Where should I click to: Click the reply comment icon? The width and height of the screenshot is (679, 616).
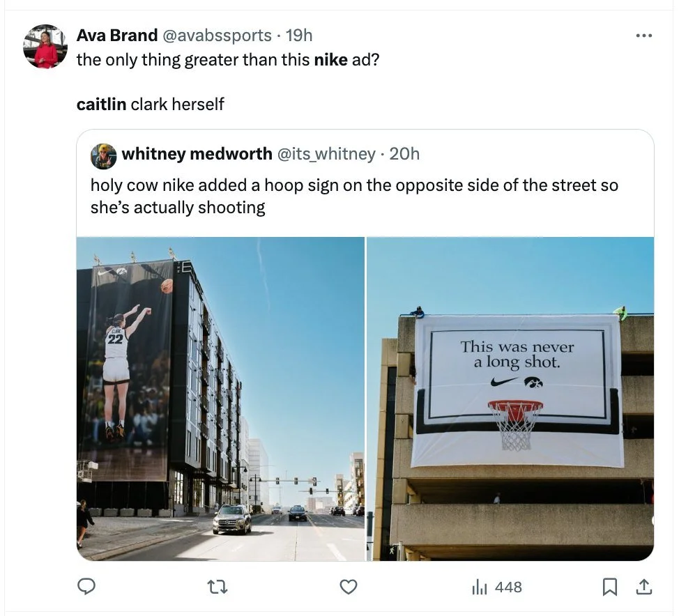pyautogui.click(x=86, y=587)
